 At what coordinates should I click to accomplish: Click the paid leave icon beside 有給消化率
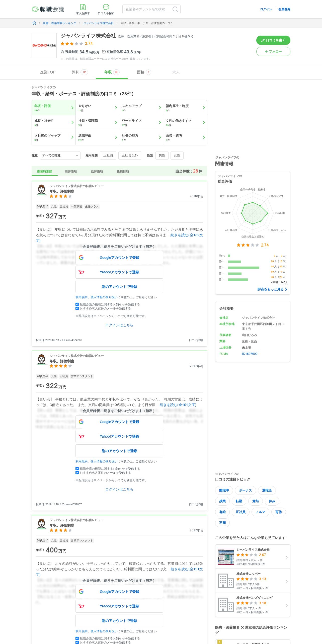point(104,52)
